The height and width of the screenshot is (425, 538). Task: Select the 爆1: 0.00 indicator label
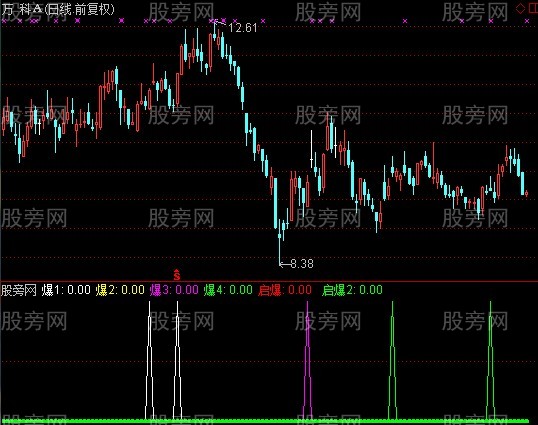point(66,290)
